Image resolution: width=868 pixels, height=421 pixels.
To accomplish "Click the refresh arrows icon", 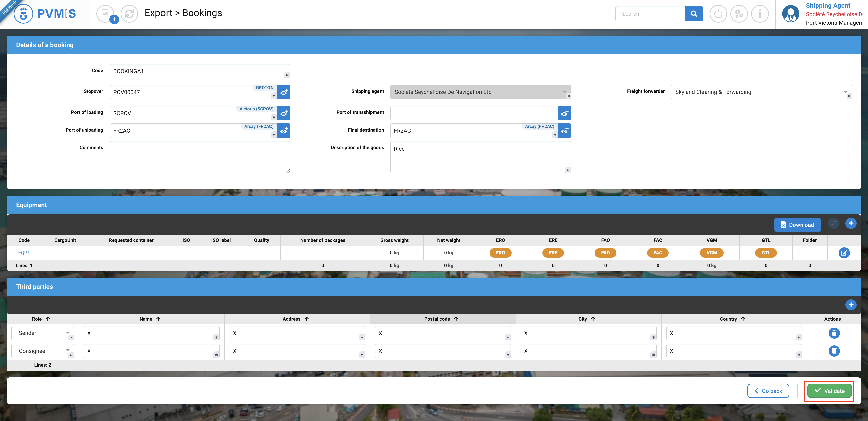I will [x=129, y=14].
